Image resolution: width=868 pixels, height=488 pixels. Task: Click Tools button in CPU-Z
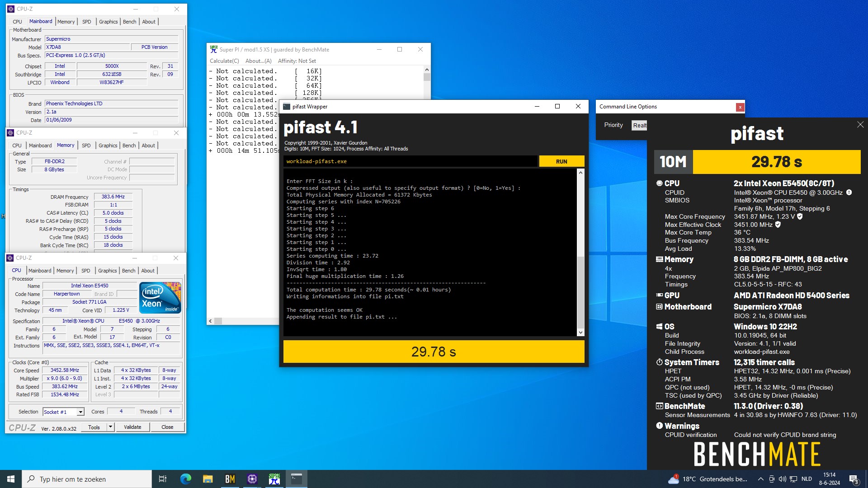point(94,427)
